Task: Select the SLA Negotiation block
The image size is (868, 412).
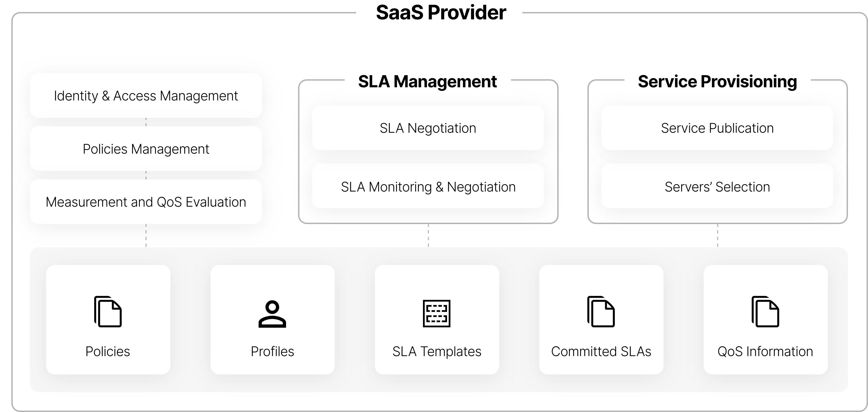Action: 428,128
